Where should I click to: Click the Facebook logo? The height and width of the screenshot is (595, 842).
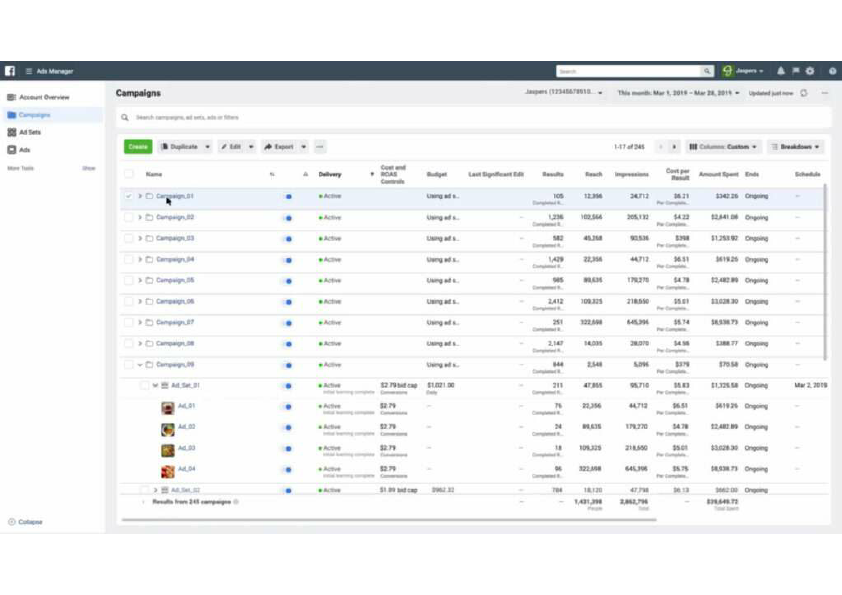pos(10,71)
